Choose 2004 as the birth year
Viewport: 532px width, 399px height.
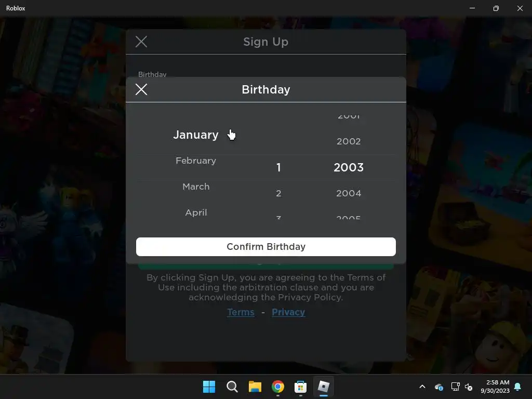pyautogui.click(x=349, y=193)
